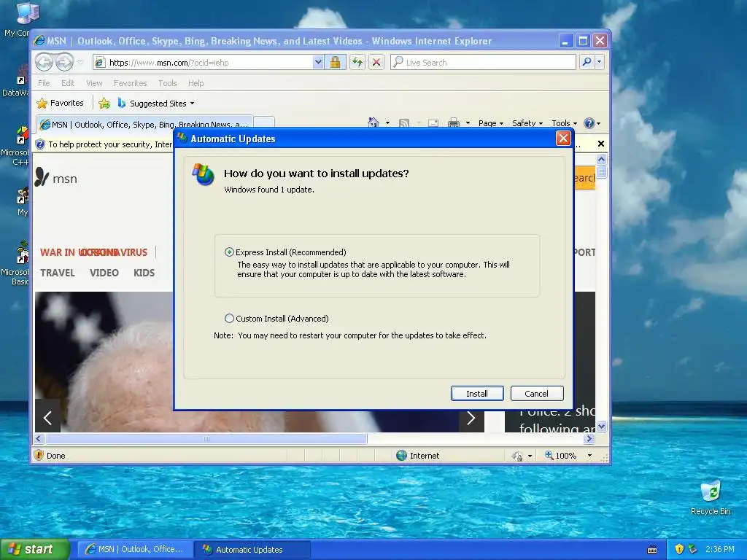Open the File menu

[x=44, y=83]
